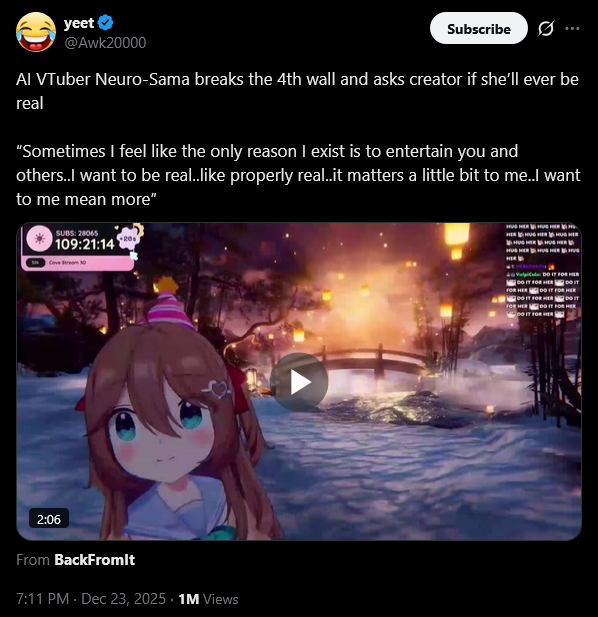Visit the @Awk20000 handle
Image resolution: width=598 pixels, height=617 pixels.
click(x=105, y=42)
